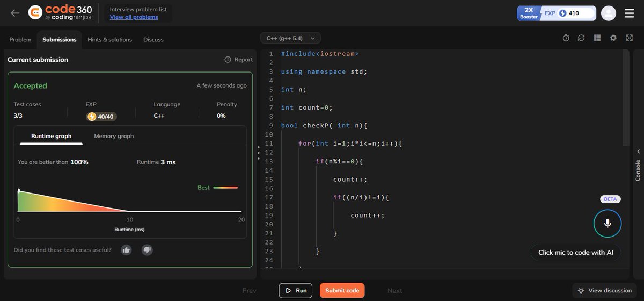The height and width of the screenshot is (301, 644).
Task: Click the 'Current submission' heading
Action: tap(38, 60)
